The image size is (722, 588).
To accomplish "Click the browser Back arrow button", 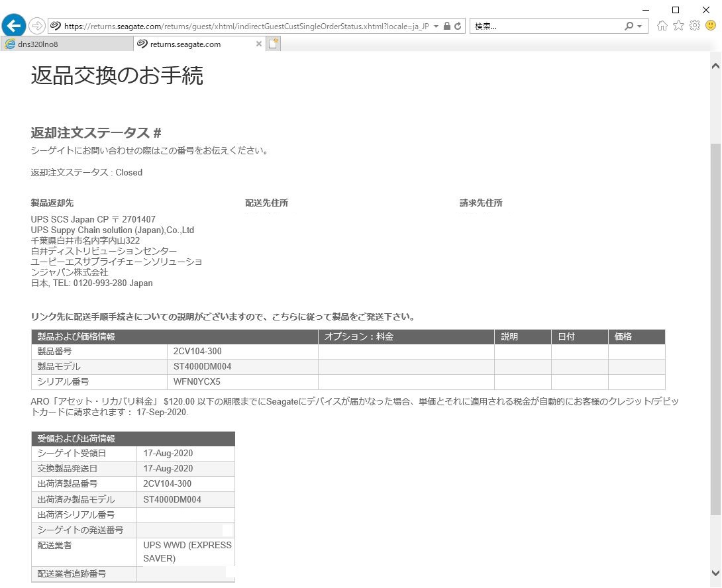I will coord(14,26).
